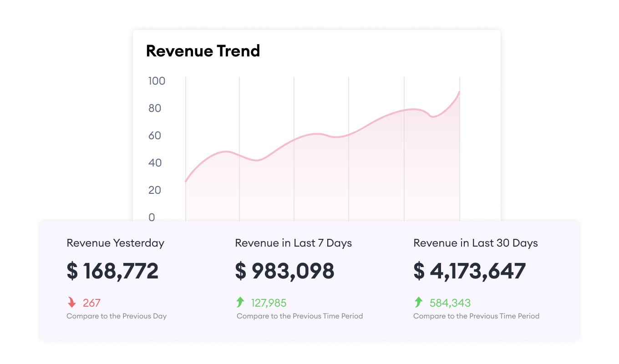
Task: Click the Revenue in Last 7 Days label
Action: click(x=293, y=243)
